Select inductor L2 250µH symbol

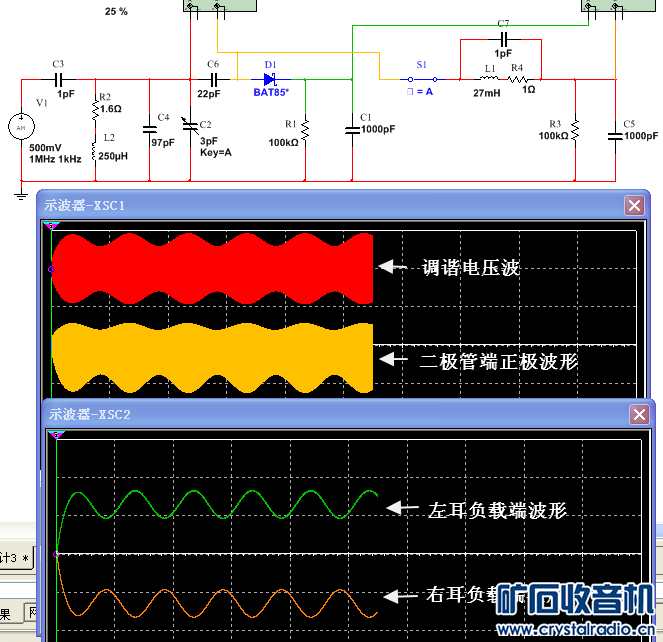point(94,151)
